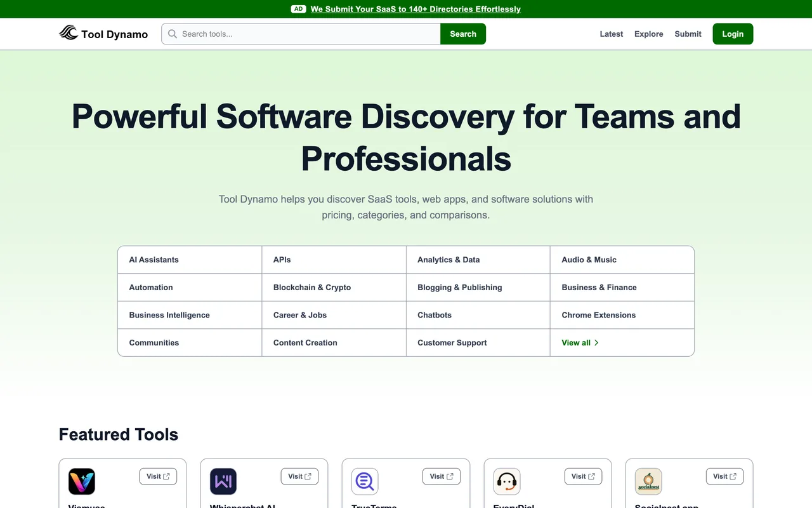The width and height of the screenshot is (812, 508).
Task: Click the Tool Dynamo wave logo
Action: pos(69,33)
